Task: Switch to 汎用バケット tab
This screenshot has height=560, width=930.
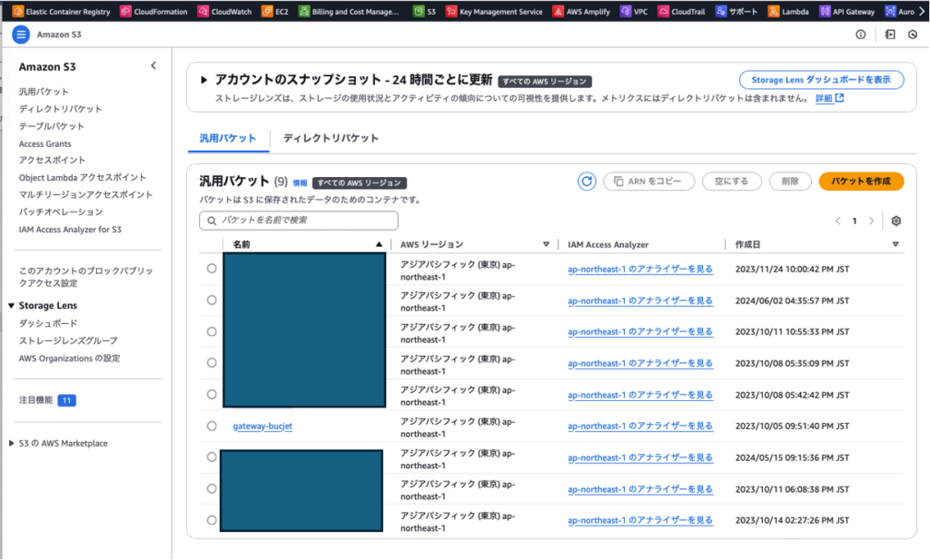Action: [x=228, y=138]
